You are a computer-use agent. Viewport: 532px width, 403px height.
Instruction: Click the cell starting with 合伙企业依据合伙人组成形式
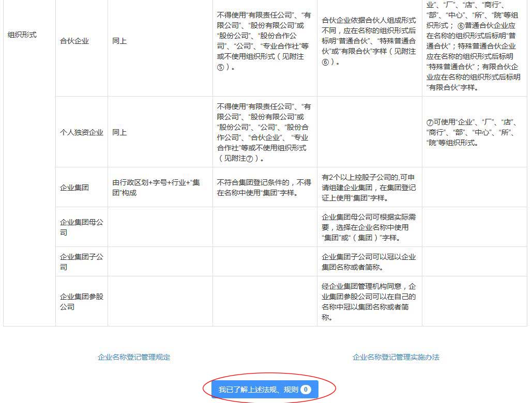pyautogui.click(x=369, y=41)
